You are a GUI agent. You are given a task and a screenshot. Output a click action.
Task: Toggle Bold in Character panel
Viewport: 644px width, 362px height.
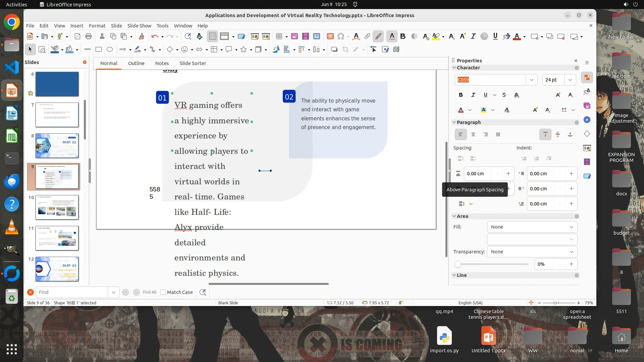(461, 95)
